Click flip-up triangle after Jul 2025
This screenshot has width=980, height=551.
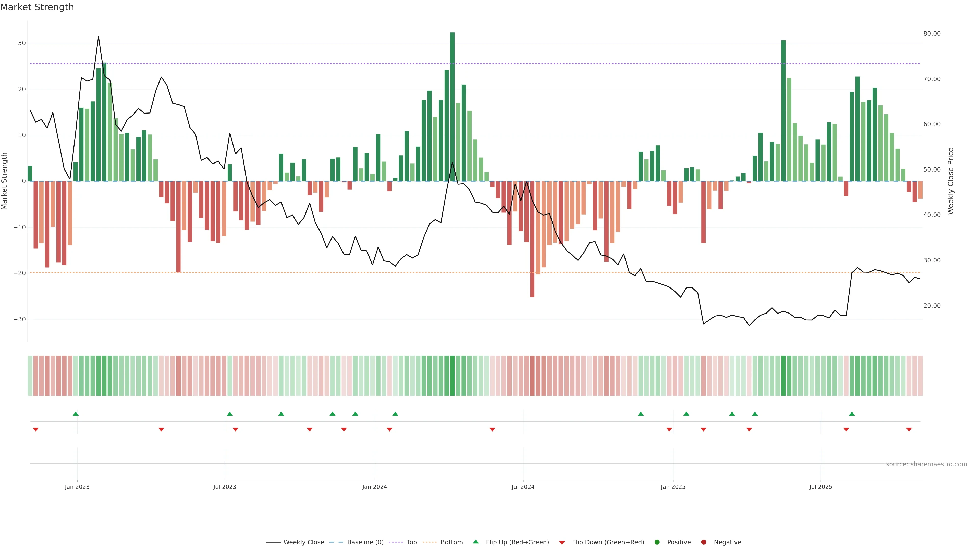pos(852,414)
